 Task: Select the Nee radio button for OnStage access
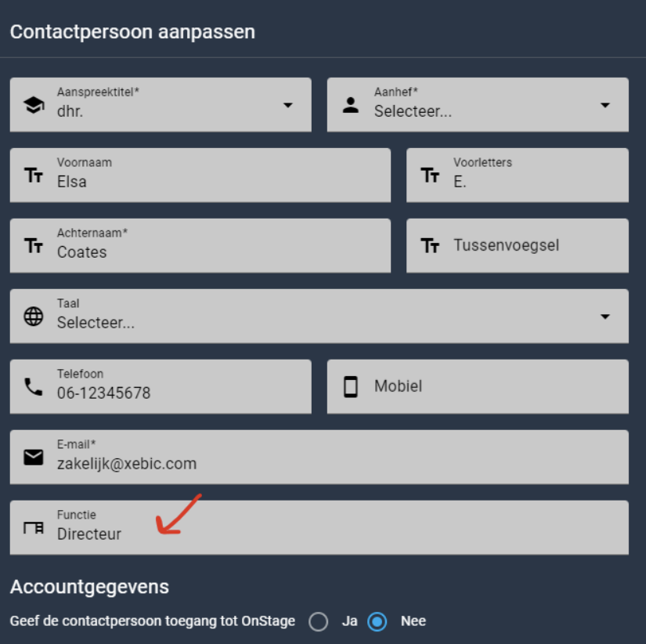pos(377,621)
